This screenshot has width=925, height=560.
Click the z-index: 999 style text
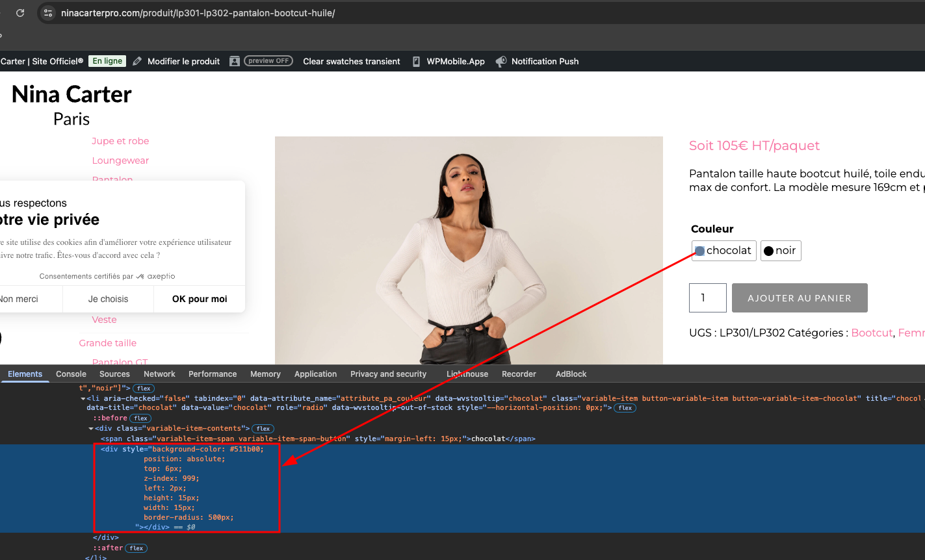click(x=172, y=478)
